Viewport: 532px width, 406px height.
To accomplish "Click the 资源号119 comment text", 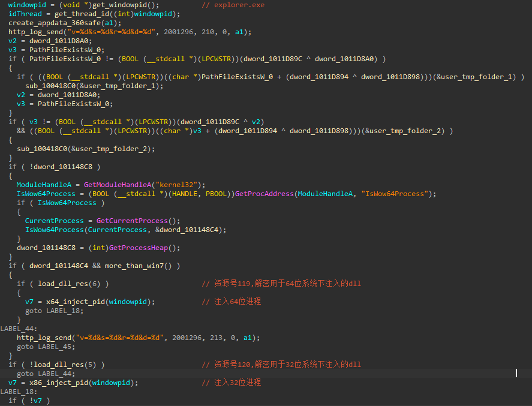I will [x=227, y=284].
